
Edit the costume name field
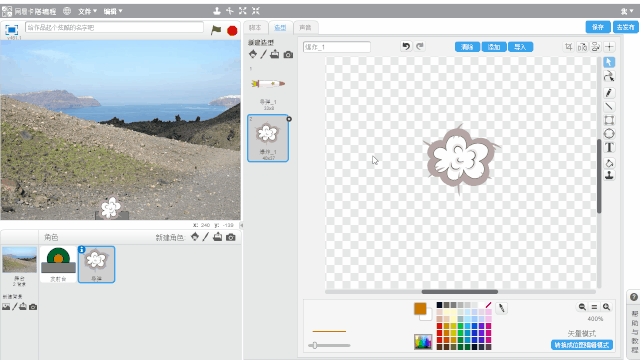tap(337, 47)
